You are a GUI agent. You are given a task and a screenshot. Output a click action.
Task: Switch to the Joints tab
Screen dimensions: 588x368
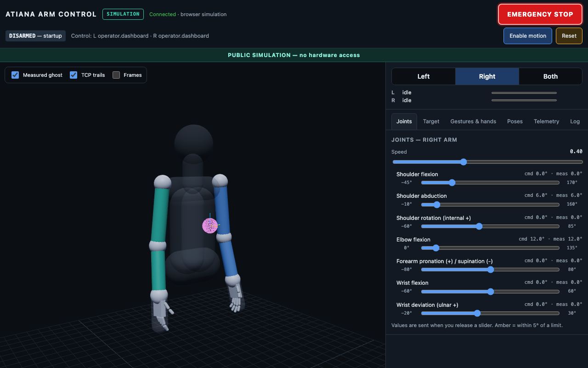(x=404, y=121)
